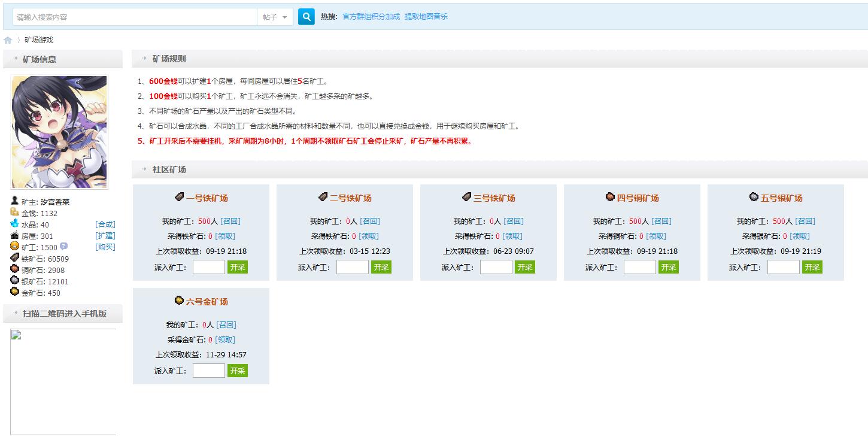868x437 pixels.
Task: Collapse the 矿场信息 sidebar panel arrow
Action: pos(15,59)
